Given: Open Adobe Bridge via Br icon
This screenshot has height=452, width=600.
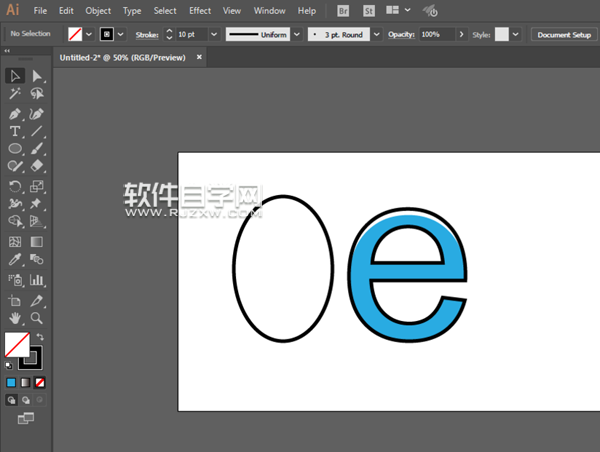Looking at the screenshot, I should pos(343,11).
